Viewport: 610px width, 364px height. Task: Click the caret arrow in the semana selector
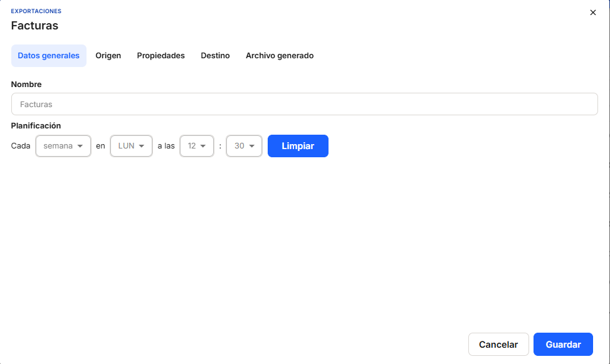80,146
